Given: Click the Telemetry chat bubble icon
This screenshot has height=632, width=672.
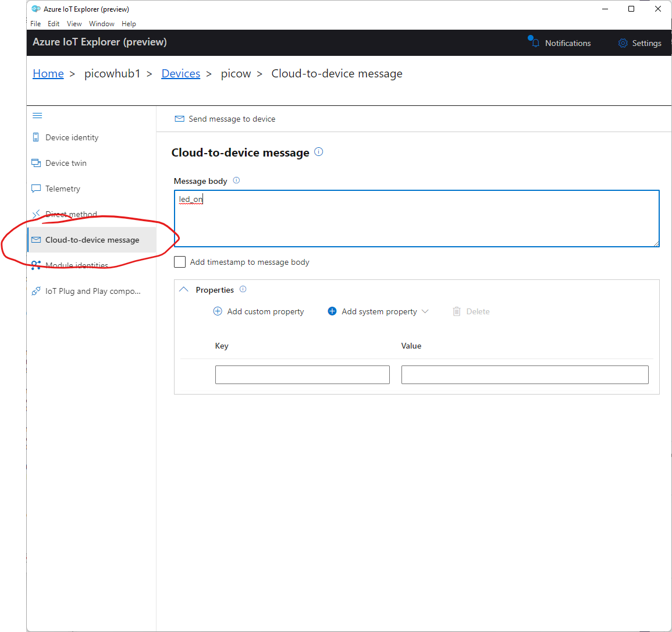Looking at the screenshot, I should click(x=36, y=189).
